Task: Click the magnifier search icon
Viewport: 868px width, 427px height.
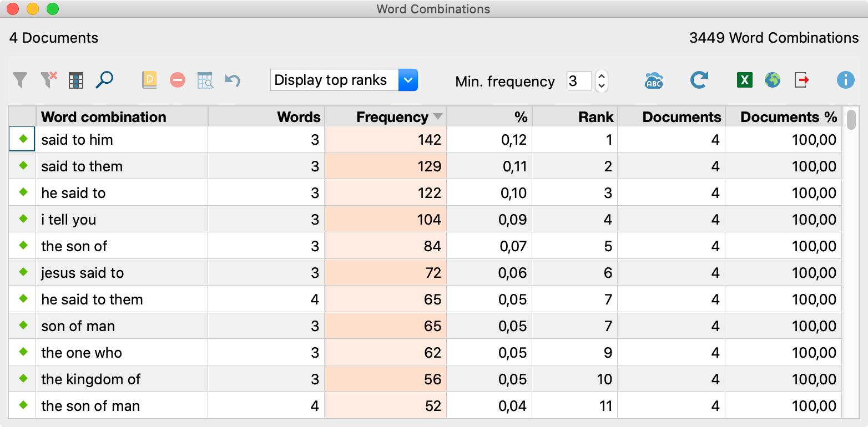Action: [104, 80]
